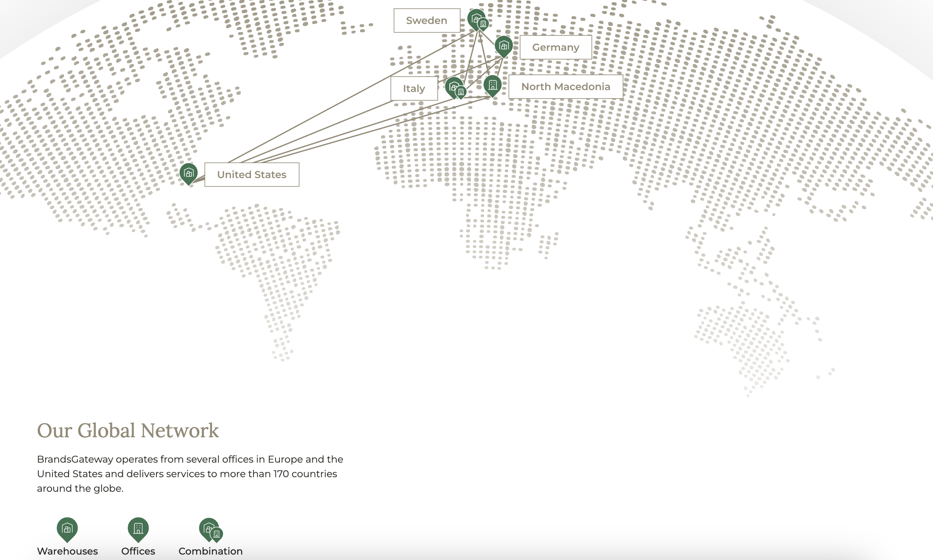Click the Warehouses legend text
The image size is (933, 560).
click(67, 551)
